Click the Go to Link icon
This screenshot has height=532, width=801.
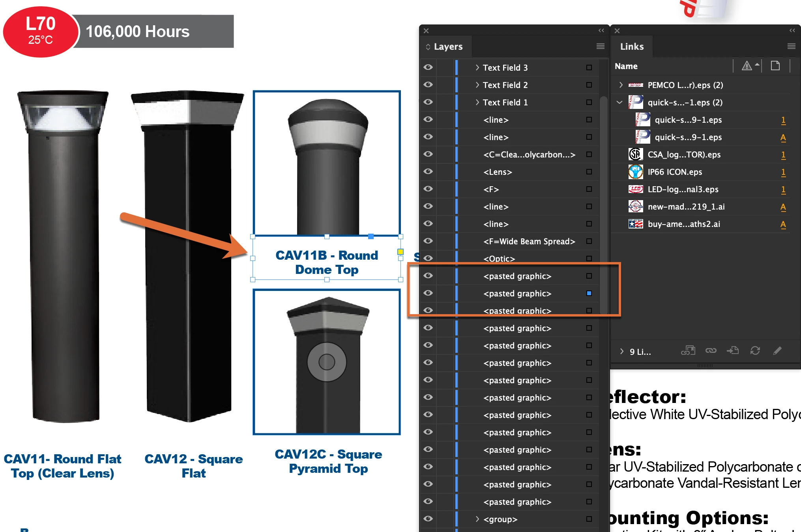tap(733, 350)
